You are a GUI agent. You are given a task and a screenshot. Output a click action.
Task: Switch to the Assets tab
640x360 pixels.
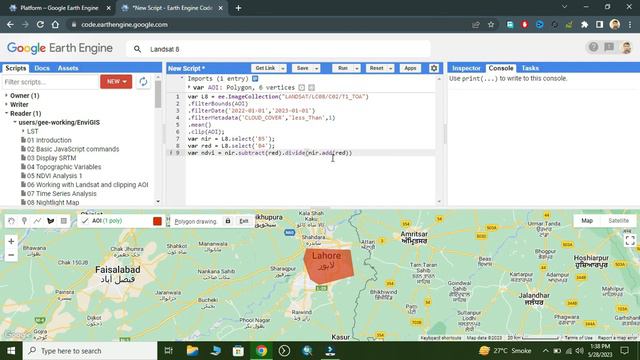(x=68, y=68)
